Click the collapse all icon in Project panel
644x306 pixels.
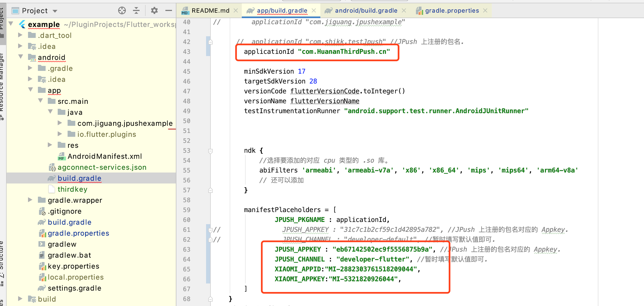pyautogui.click(x=136, y=11)
